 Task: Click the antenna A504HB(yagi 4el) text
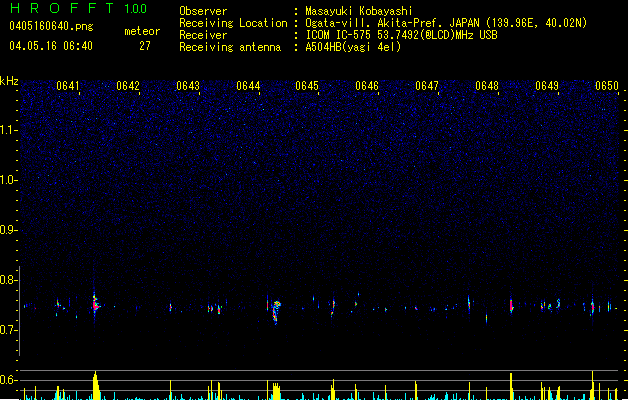click(353, 47)
